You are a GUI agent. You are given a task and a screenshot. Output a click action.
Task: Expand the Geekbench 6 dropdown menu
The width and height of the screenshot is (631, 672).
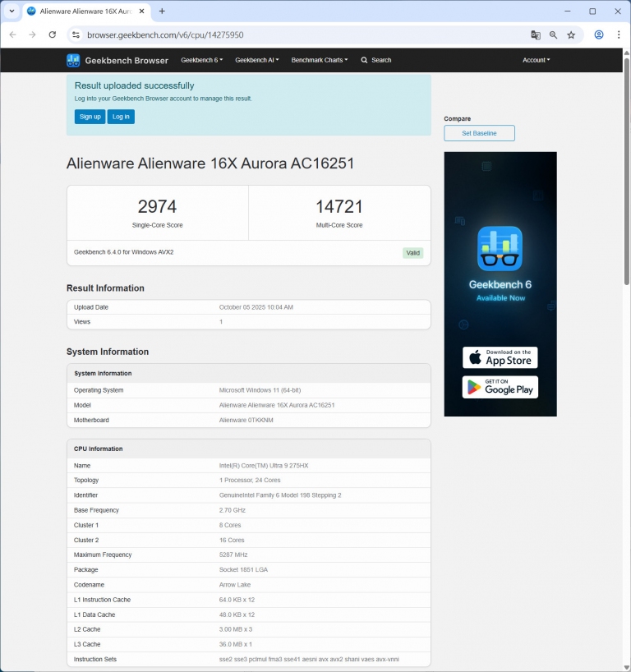pos(201,60)
